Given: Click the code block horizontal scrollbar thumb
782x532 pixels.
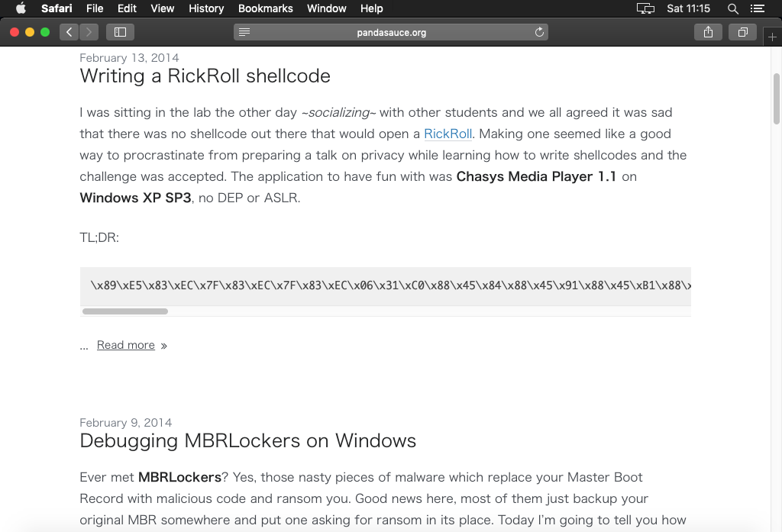Looking at the screenshot, I should pos(124,311).
